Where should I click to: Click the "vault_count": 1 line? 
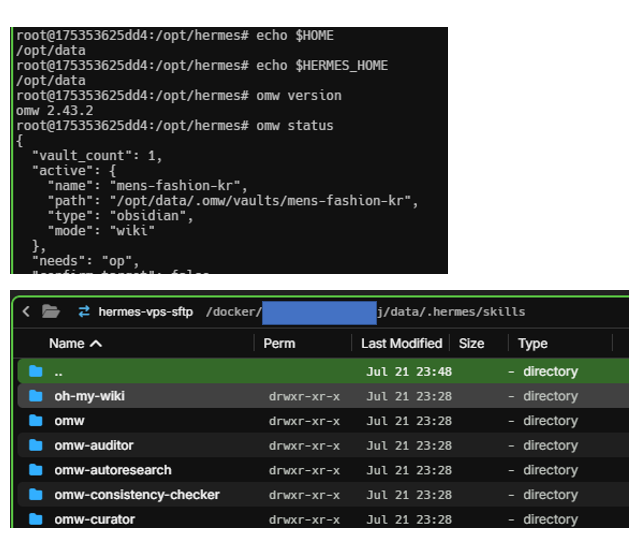97,156
